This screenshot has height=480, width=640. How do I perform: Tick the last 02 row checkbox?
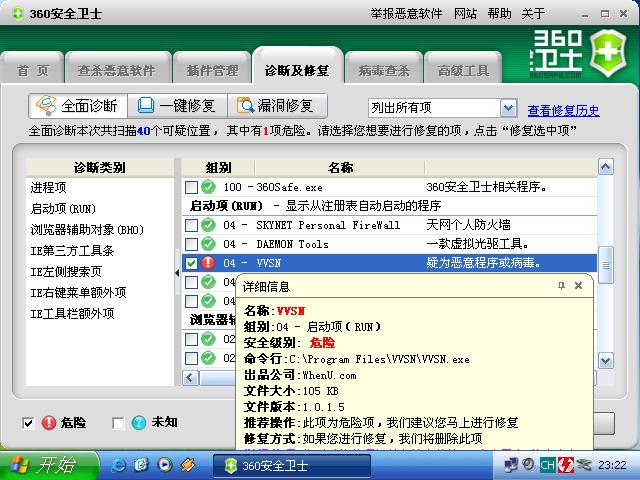point(191,358)
